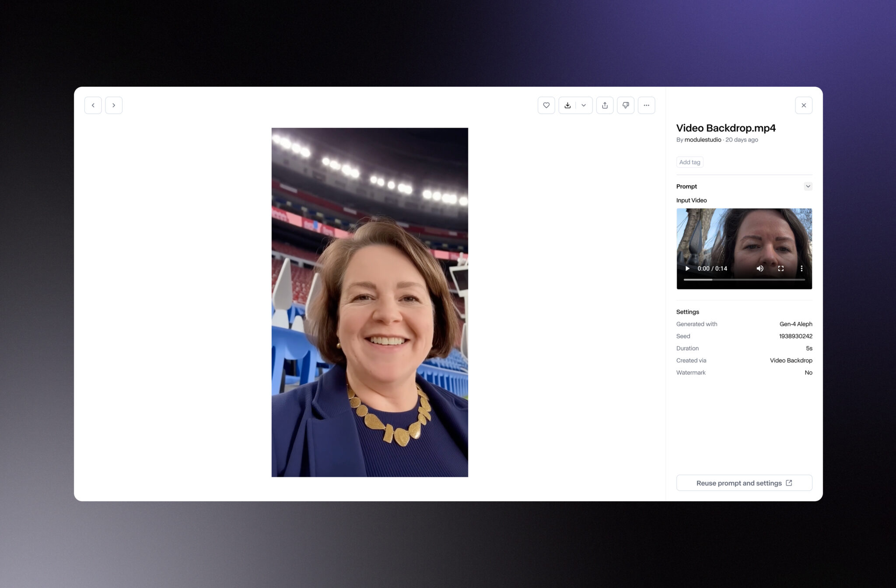The width and height of the screenshot is (896, 588).
Task: Favorite the video with heart icon
Action: [x=546, y=105]
